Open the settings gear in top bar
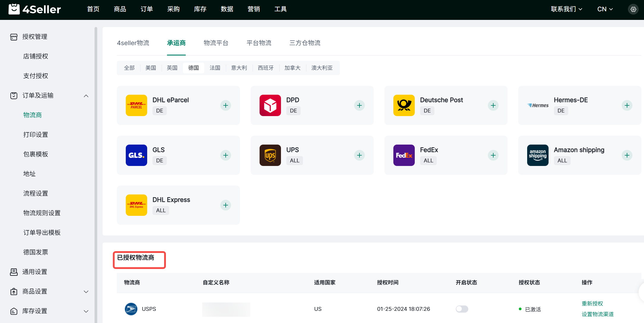Image resolution: width=644 pixels, height=323 pixels. 633,9
